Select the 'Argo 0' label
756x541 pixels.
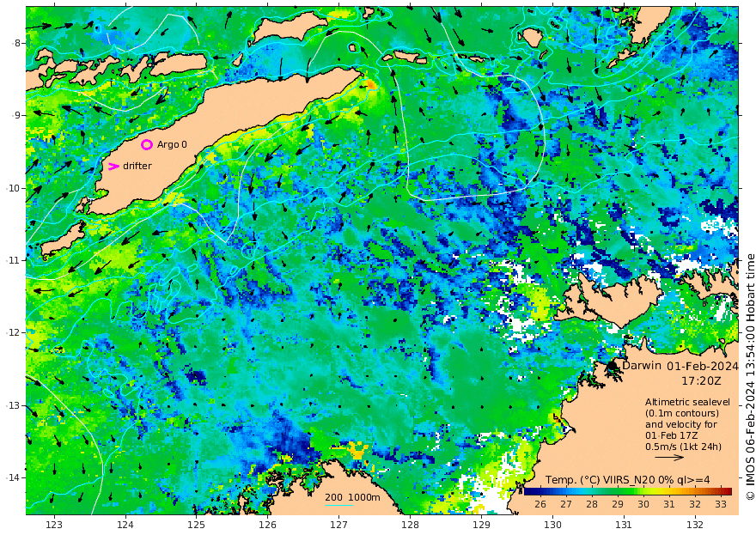[x=172, y=144]
